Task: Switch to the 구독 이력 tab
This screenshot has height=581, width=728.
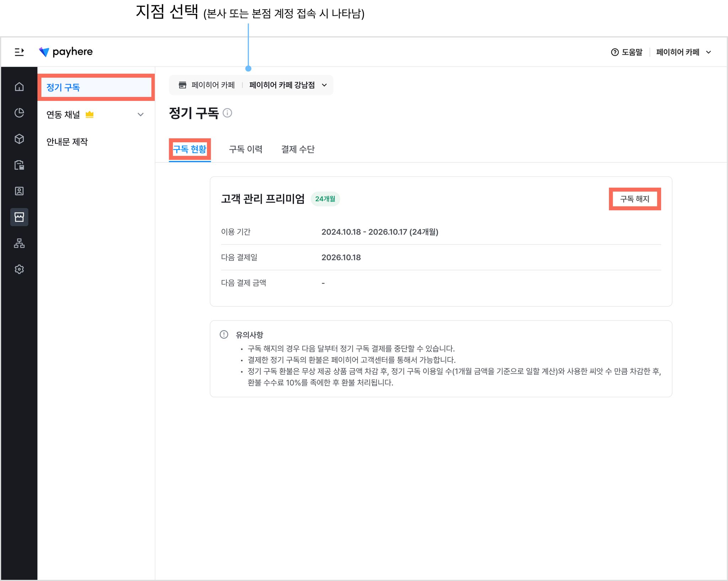Action: [246, 149]
